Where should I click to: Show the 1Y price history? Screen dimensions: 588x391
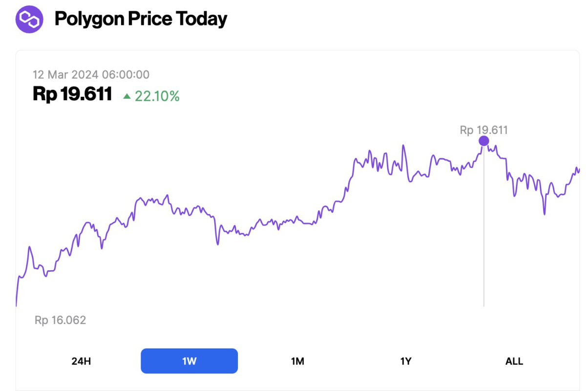pyautogui.click(x=406, y=361)
